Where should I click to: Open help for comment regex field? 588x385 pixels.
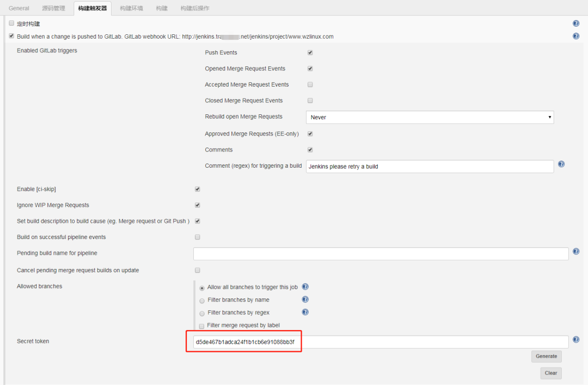[561, 164]
